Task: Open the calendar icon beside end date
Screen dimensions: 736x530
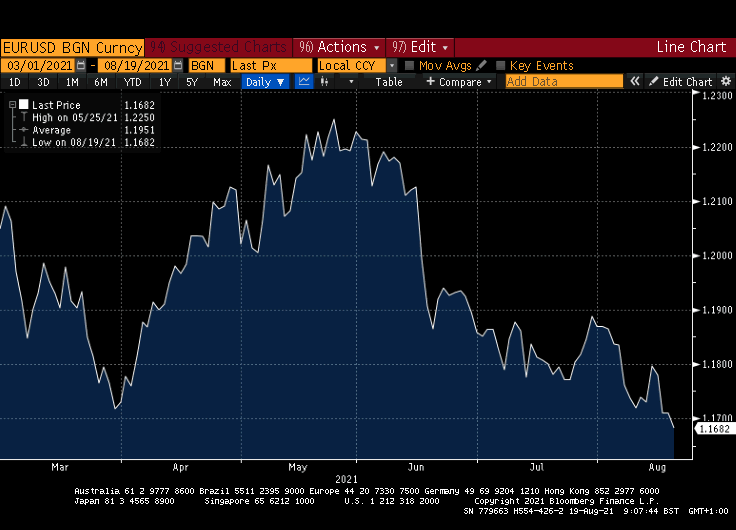Action: [x=178, y=65]
